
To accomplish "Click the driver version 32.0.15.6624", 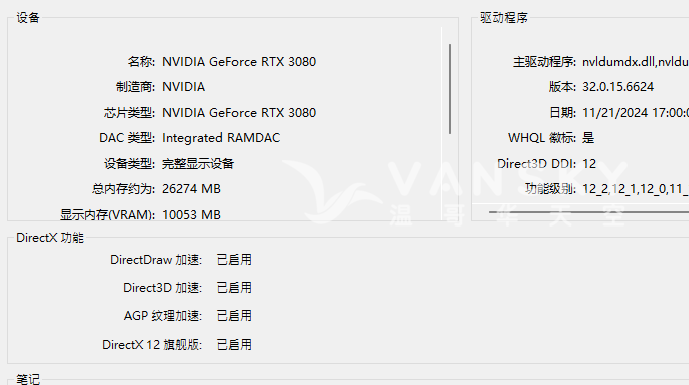I will pyautogui.click(x=618, y=87).
